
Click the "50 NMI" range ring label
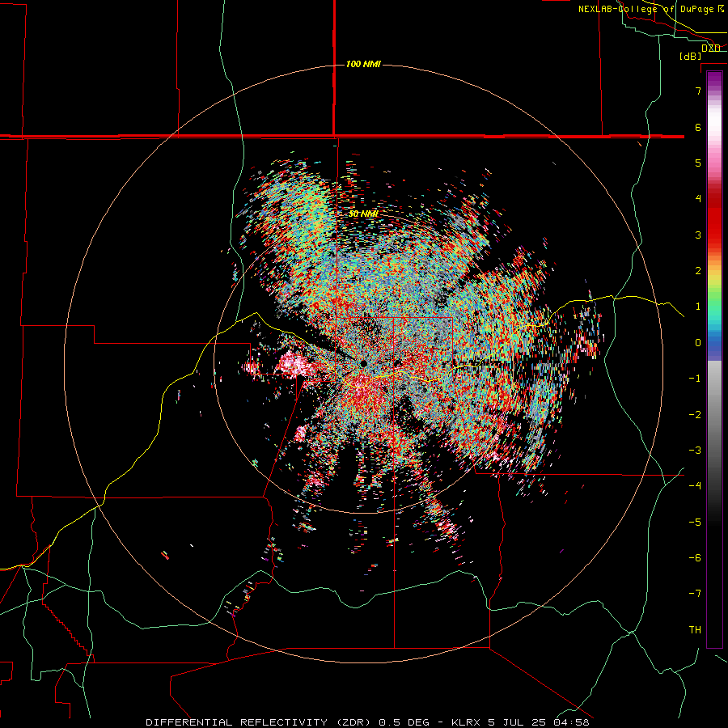click(x=363, y=214)
